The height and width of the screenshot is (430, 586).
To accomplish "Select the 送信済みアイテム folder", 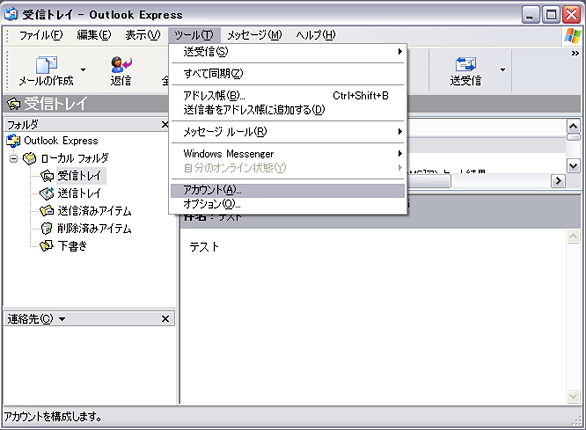I will pyautogui.click(x=94, y=211).
